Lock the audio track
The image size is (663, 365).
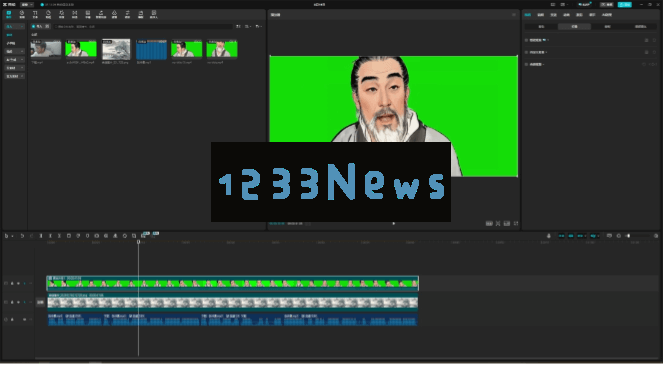point(12,319)
